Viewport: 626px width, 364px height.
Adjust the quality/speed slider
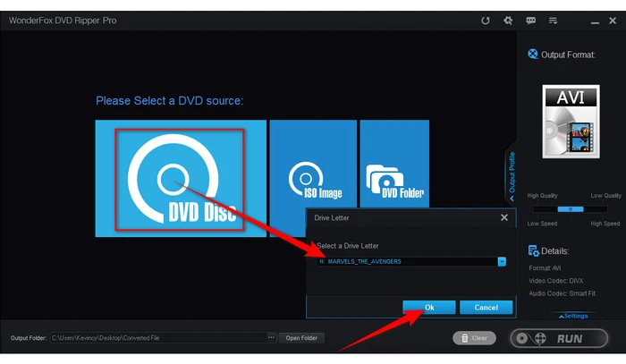coord(571,209)
